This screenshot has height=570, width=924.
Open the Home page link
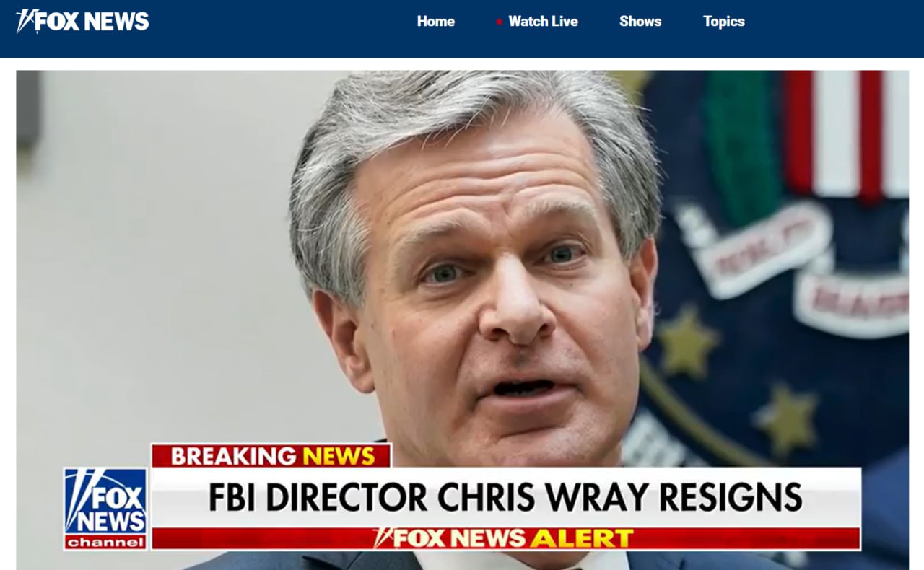tap(435, 22)
